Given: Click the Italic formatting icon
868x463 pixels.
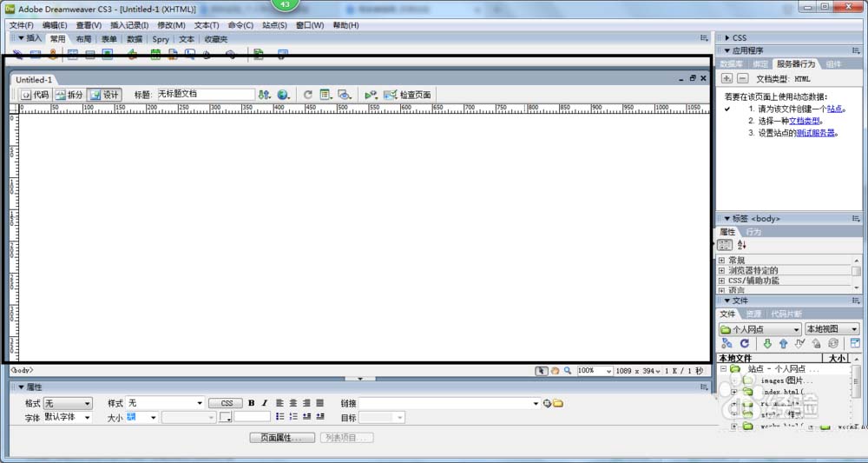Looking at the screenshot, I should (x=264, y=403).
